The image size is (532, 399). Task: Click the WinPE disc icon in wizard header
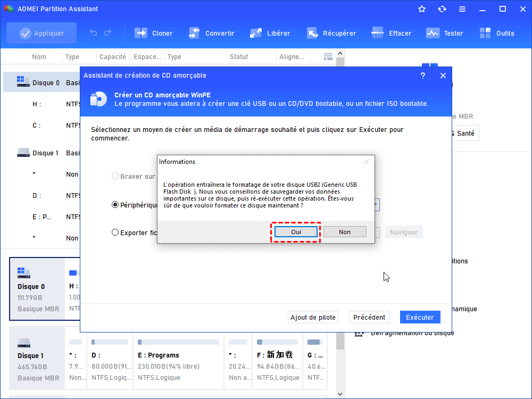[x=98, y=99]
